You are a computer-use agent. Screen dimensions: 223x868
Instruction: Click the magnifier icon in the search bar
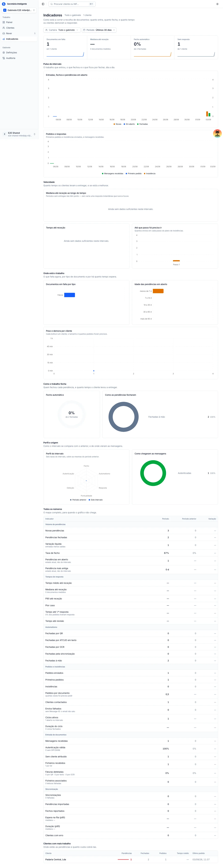click(x=52, y=4)
